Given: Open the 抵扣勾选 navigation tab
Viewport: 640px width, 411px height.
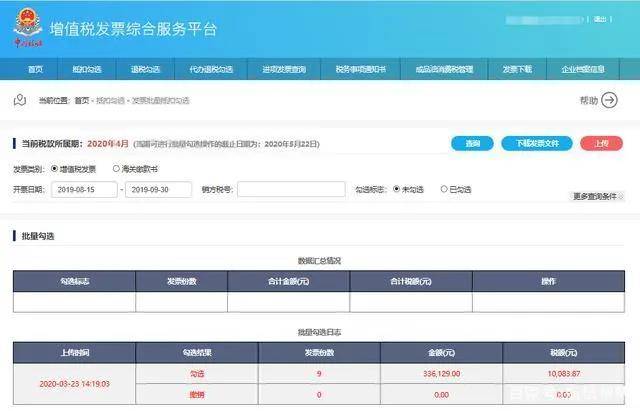Looking at the screenshot, I should click(x=87, y=69).
